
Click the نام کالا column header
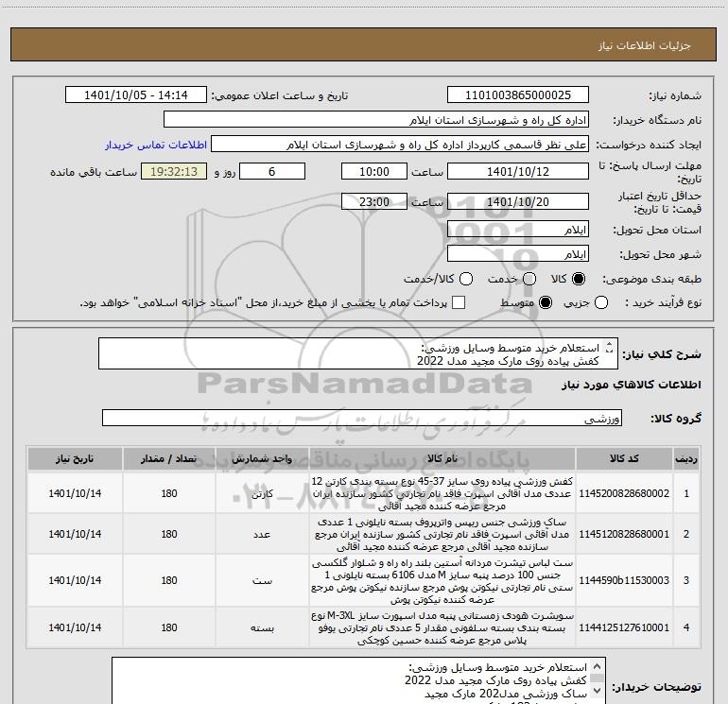442,459
